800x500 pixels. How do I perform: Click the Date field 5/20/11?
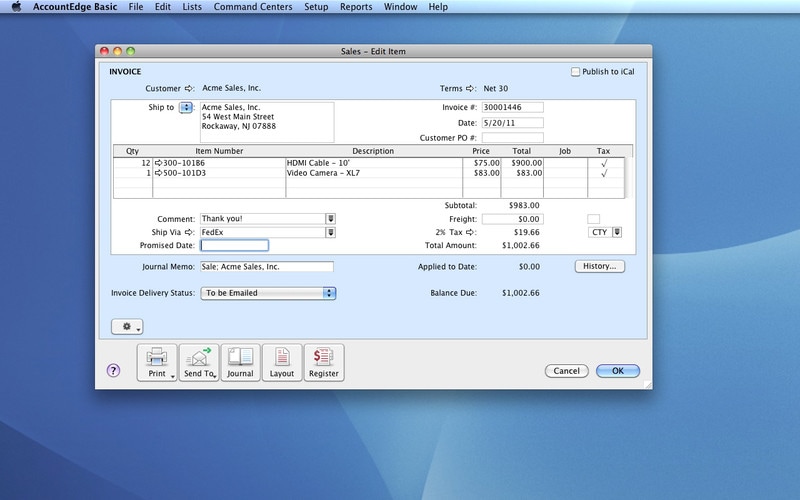click(x=513, y=122)
